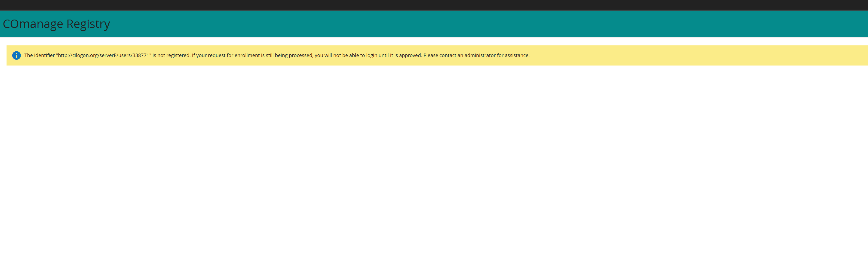The image size is (868, 255).
Task: Click the COmanage Registry title
Action: pos(56,24)
